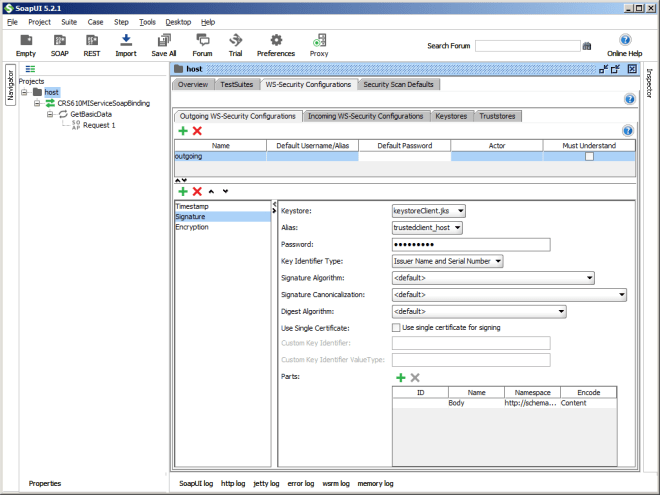Remove outgoing configuration with red X
Image resolution: width=660 pixels, height=495 pixels.
tap(197, 131)
